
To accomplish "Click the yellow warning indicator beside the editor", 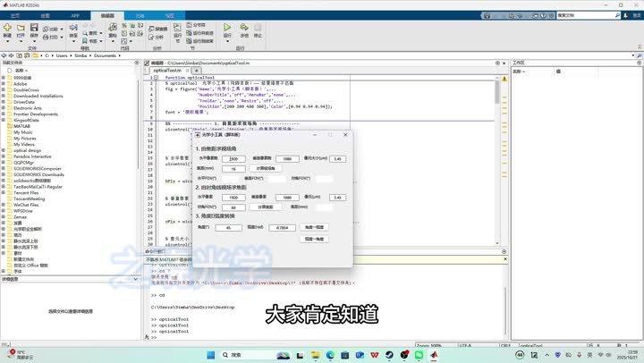I will coord(504,78).
